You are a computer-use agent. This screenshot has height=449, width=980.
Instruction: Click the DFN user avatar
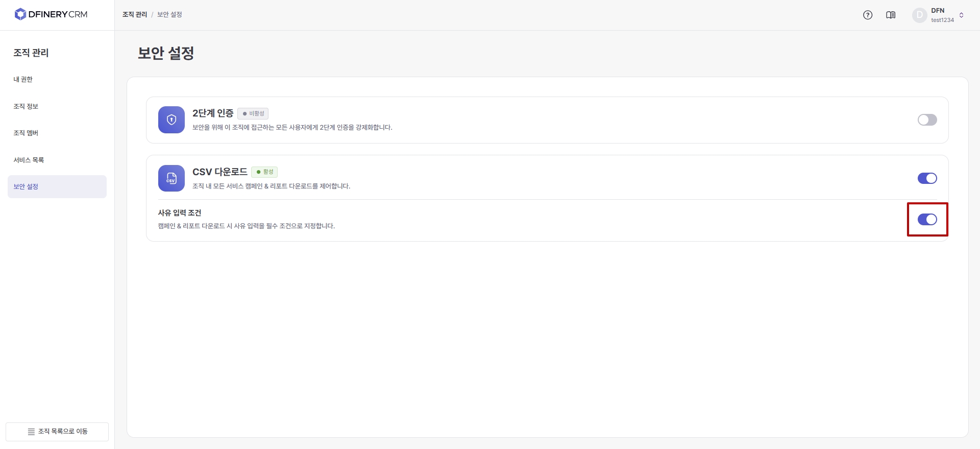coord(919,15)
